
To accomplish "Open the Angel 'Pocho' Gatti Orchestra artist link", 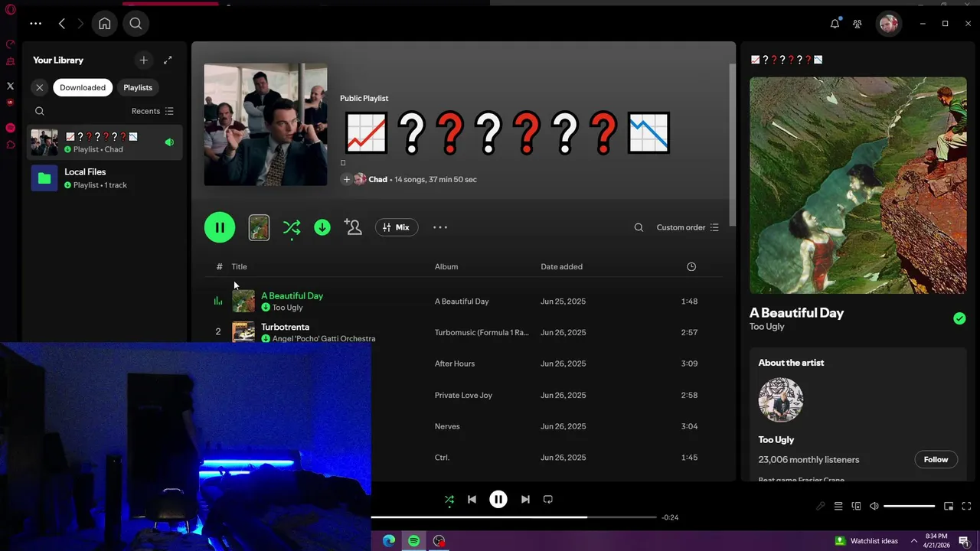I will click(324, 338).
